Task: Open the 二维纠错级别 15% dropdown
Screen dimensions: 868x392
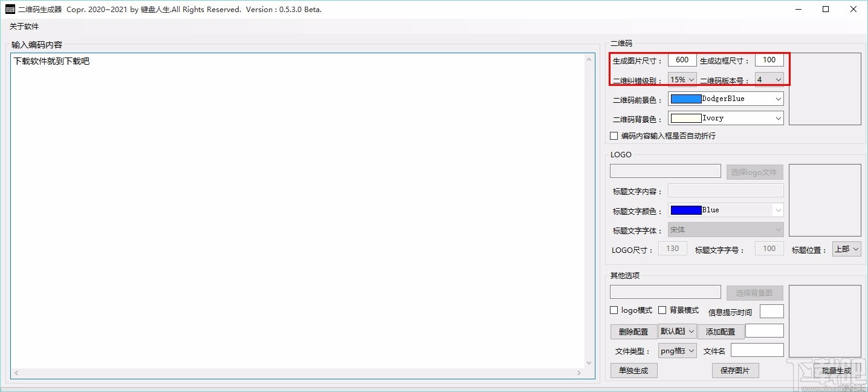Action: (x=682, y=79)
